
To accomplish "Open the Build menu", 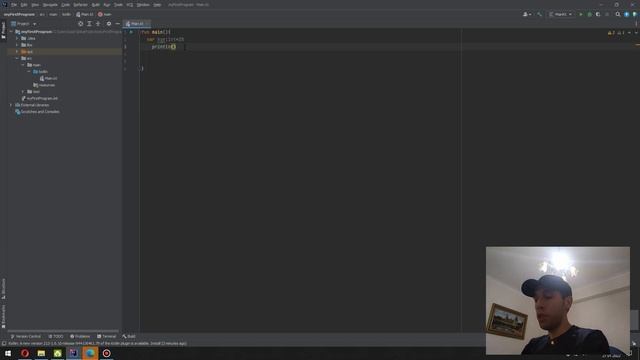I will pos(96,4).
